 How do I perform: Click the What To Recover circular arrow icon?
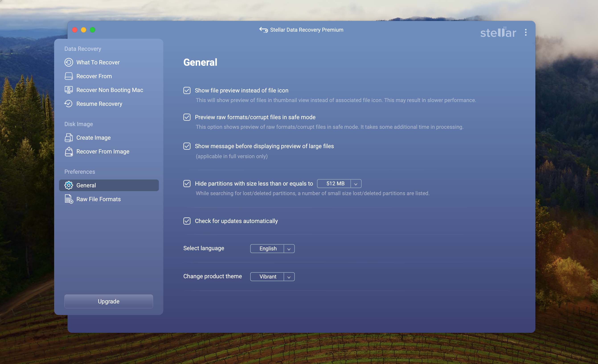click(x=69, y=62)
